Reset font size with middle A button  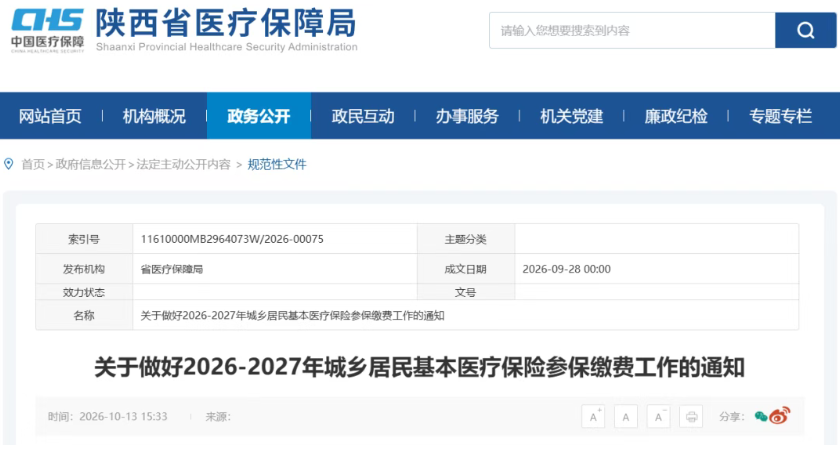coord(626,416)
